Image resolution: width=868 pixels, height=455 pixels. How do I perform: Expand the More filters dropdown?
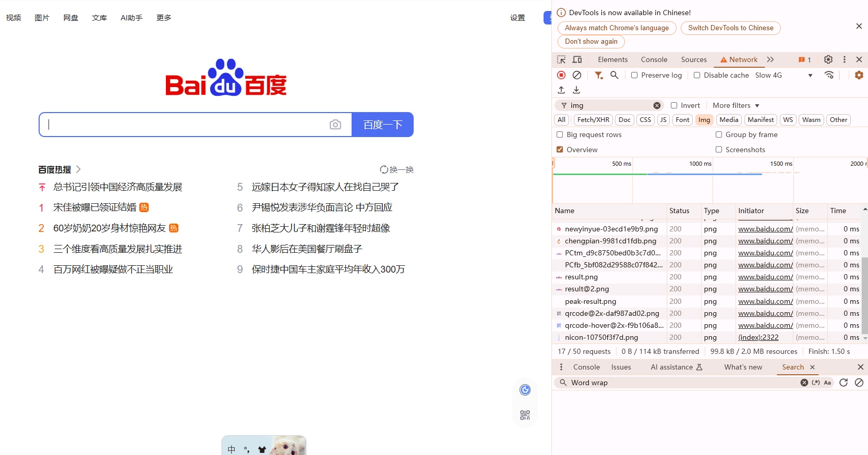[736, 105]
